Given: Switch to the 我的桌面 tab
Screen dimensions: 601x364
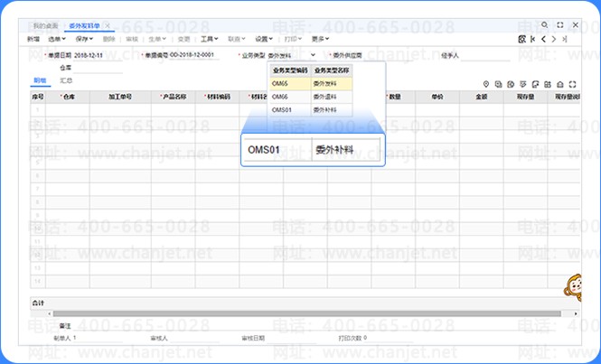Looking at the screenshot, I should click(x=45, y=26).
